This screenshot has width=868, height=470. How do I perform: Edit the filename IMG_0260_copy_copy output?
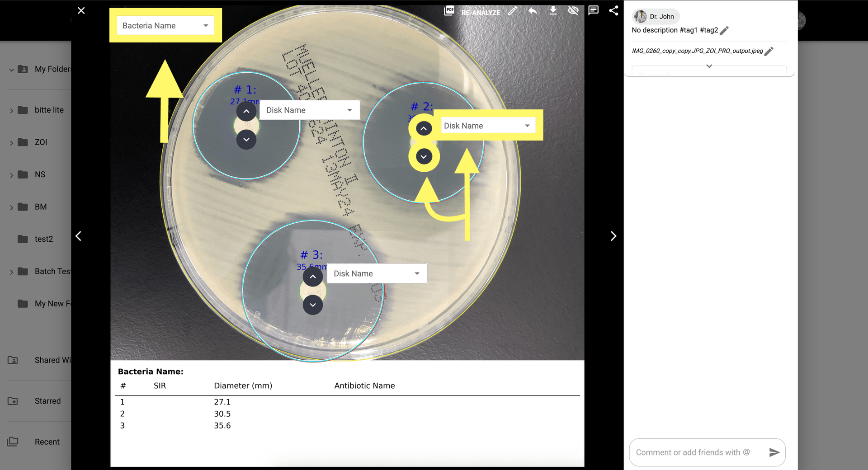769,52
